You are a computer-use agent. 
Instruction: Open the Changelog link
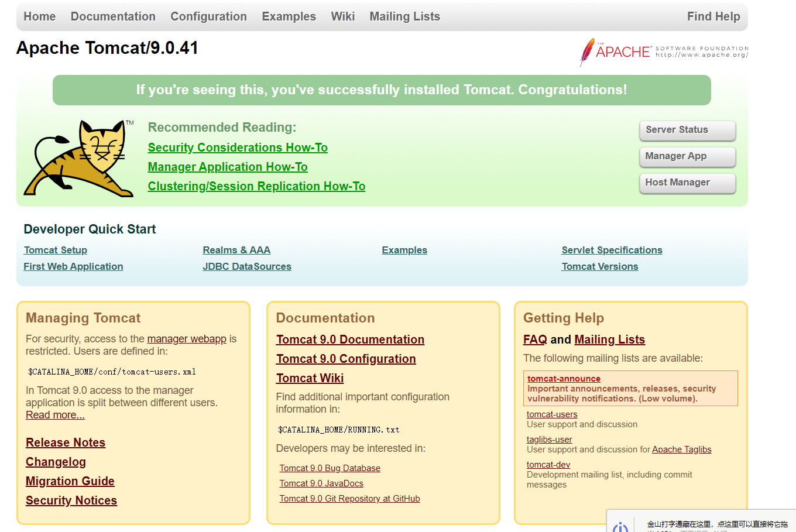pyautogui.click(x=56, y=462)
